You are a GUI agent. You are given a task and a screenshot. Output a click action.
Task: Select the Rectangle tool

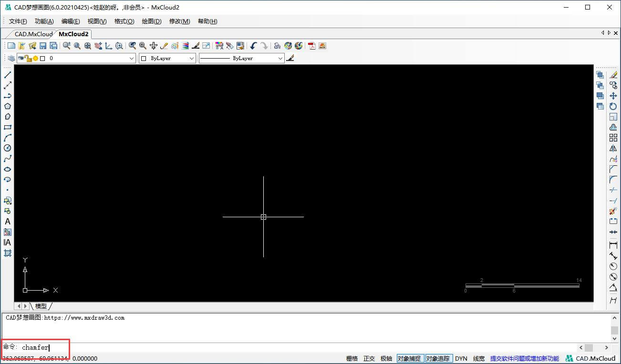pyautogui.click(x=8, y=127)
